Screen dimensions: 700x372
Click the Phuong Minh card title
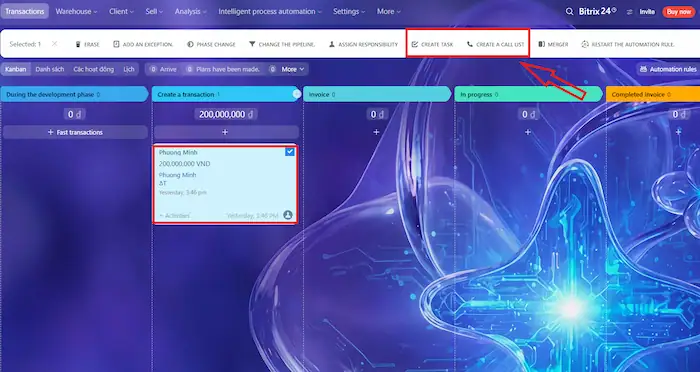[178, 152]
